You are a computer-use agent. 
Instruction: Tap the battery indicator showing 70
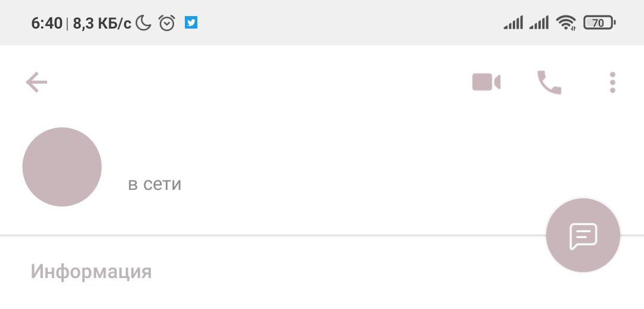599,23
